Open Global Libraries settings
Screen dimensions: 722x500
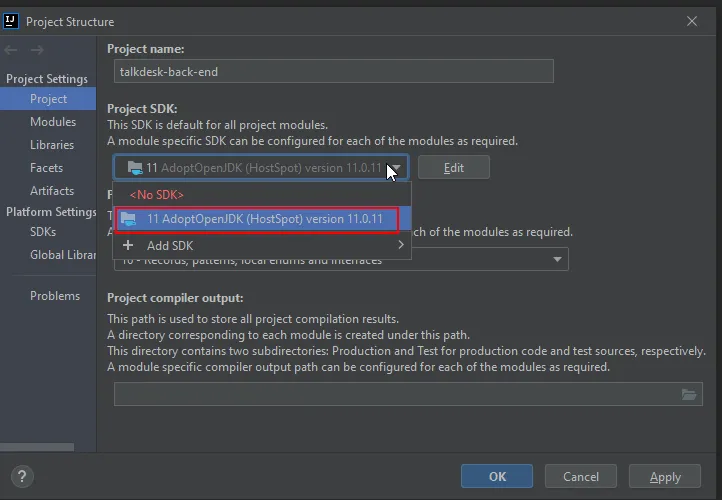(63, 255)
